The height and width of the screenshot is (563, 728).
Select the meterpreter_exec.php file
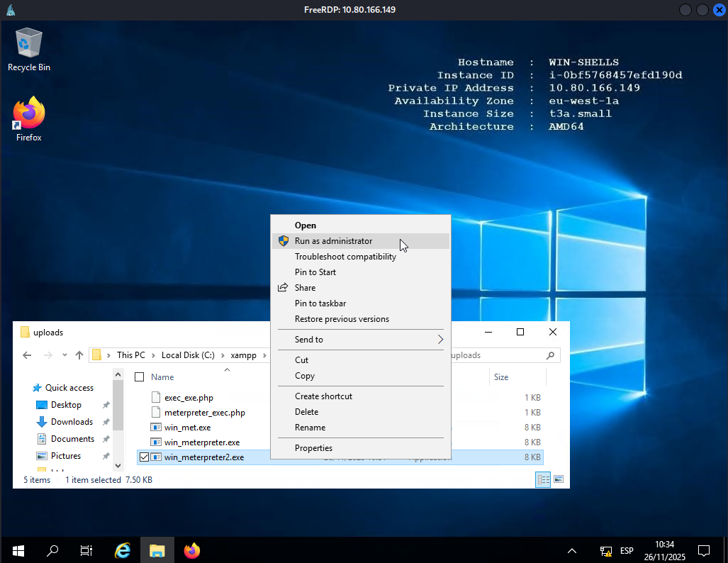coord(205,413)
